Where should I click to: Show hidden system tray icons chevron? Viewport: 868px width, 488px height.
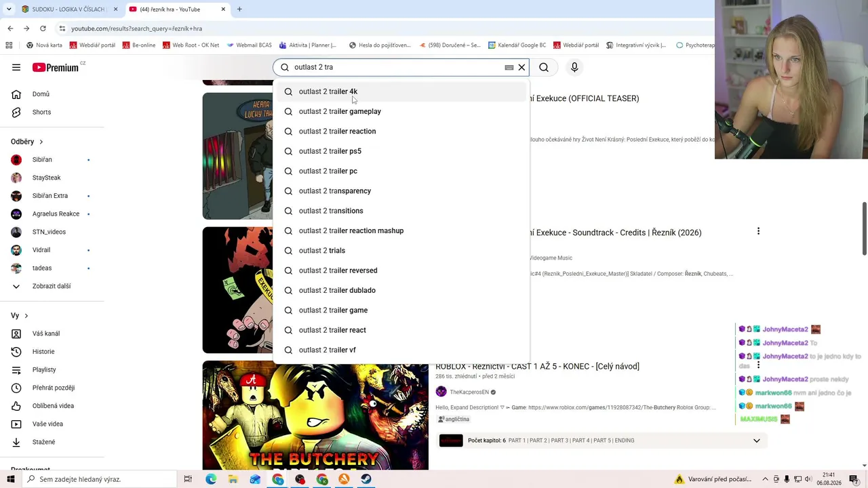[766, 479]
